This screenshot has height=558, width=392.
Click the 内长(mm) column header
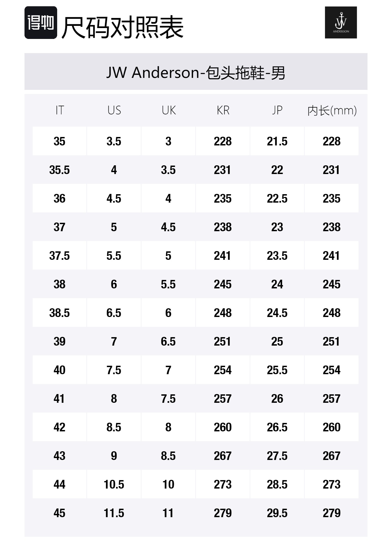(332, 110)
